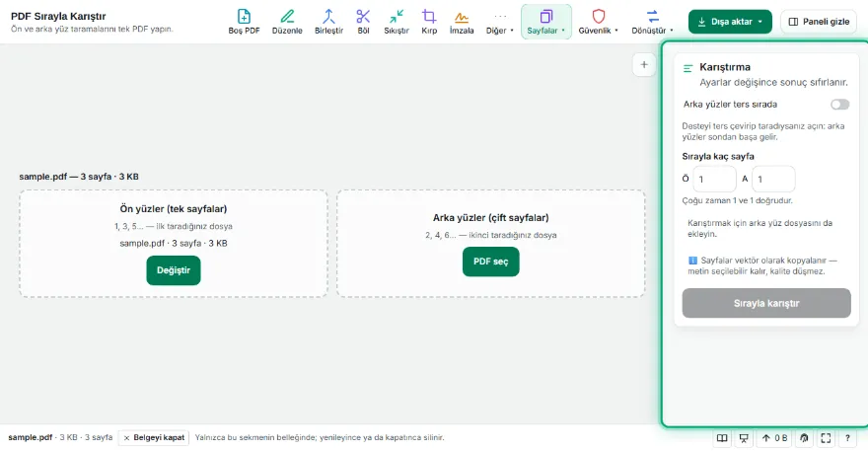Click '2, 4, 6… — ikinci taradığınız dosya' text
The height and width of the screenshot is (451, 868).
click(491, 235)
